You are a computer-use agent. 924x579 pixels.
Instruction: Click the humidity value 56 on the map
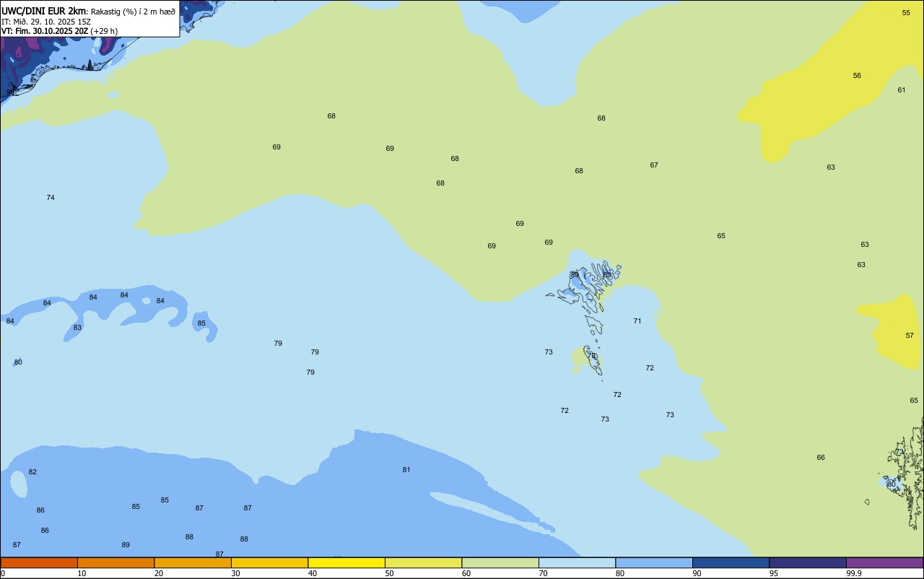tap(857, 76)
